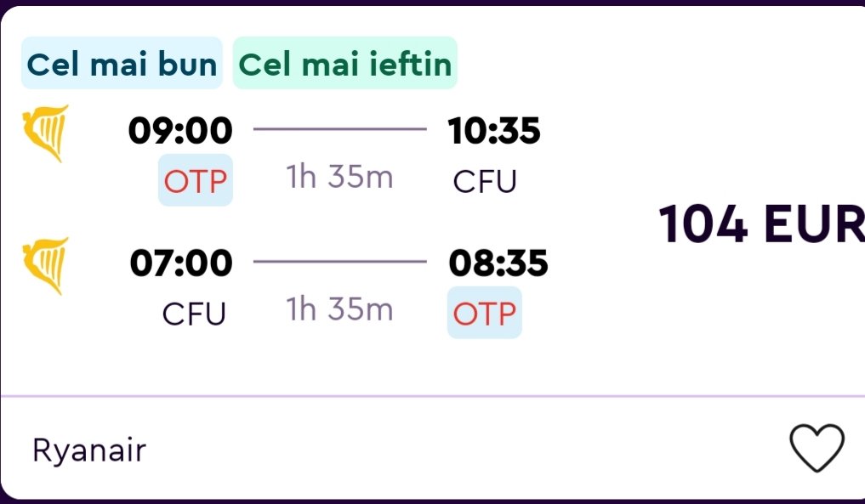Click the OTP departure airport badge under 09:00
Viewport: 865px width, 504px height.
(x=195, y=180)
